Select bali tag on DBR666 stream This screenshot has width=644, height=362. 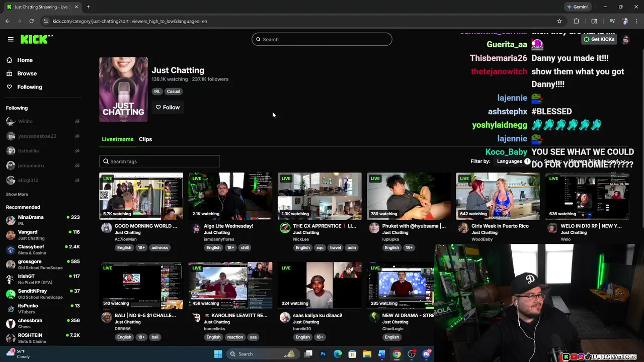(x=155, y=337)
